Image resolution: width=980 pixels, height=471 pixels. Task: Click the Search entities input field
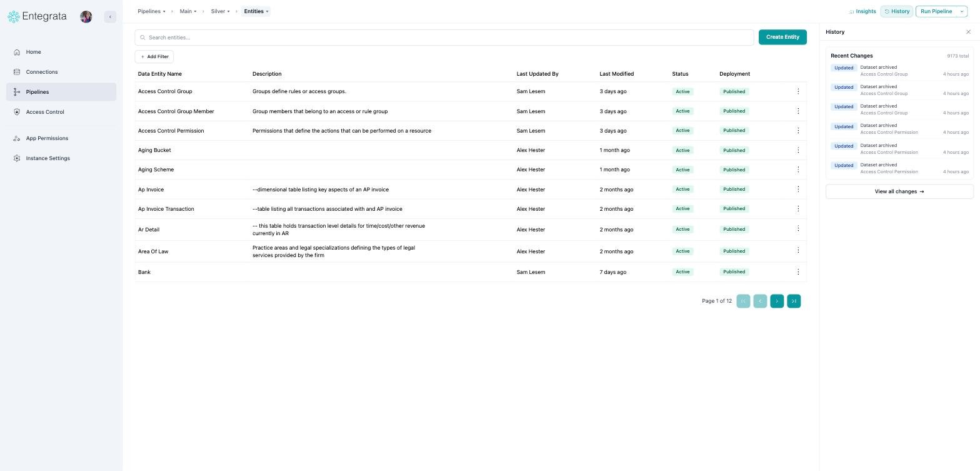444,38
